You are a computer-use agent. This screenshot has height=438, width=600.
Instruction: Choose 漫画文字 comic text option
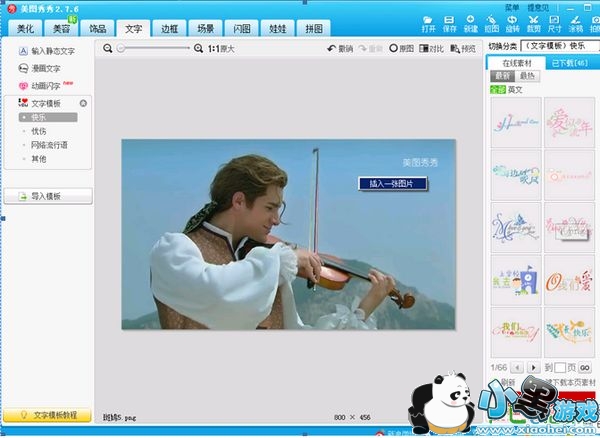(39, 68)
